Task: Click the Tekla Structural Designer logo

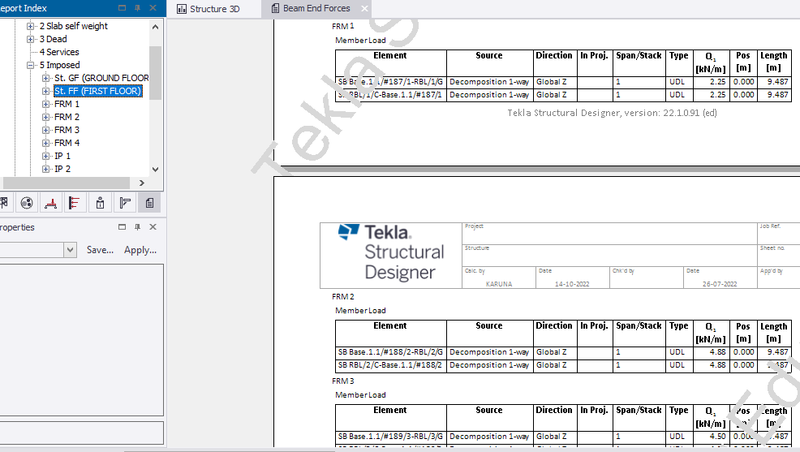Action: pos(391,253)
